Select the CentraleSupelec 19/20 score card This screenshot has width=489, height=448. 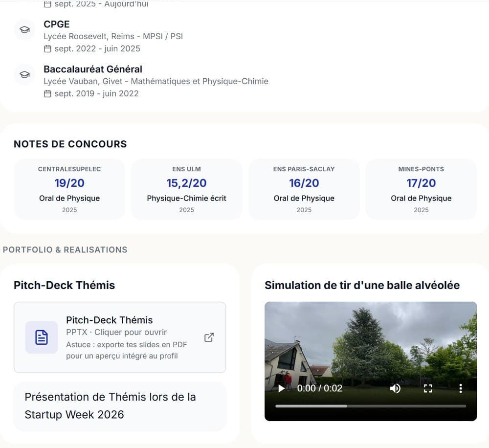point(69,189)
